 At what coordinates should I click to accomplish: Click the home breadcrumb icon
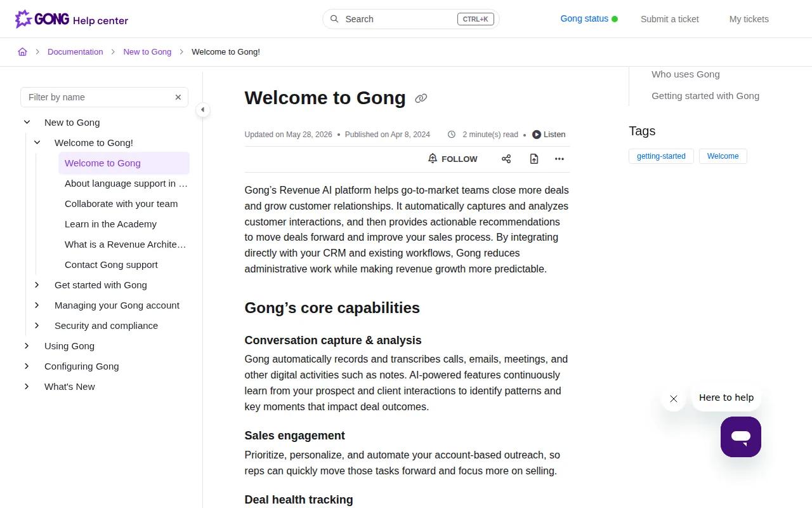pyautogui.click(x=22, y=52)
